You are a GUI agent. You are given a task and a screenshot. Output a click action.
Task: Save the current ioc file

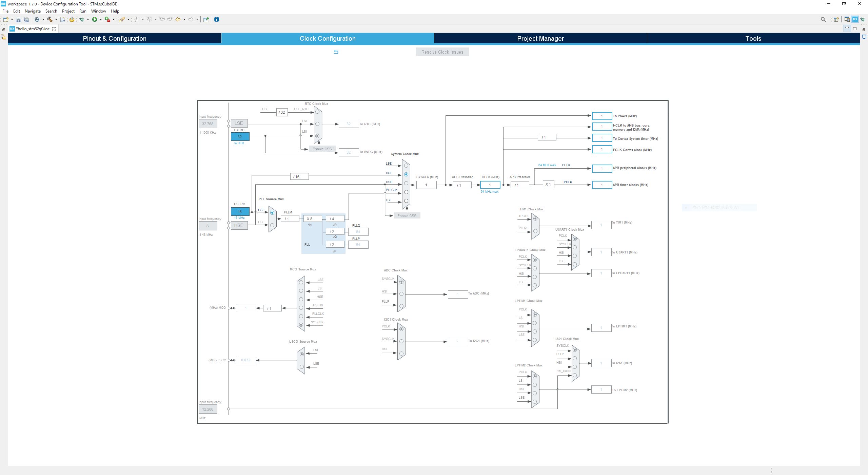18,19
